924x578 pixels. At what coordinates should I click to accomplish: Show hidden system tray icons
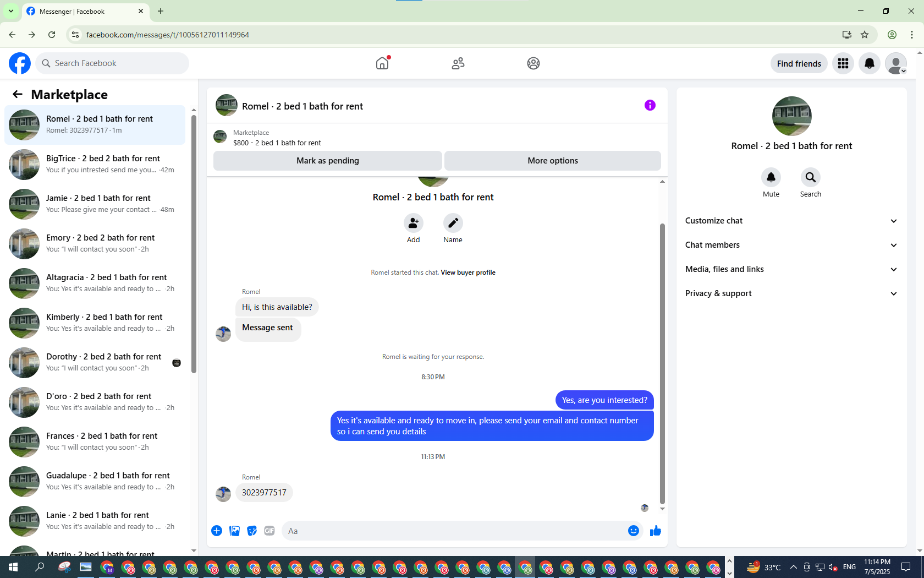(793, 567)
